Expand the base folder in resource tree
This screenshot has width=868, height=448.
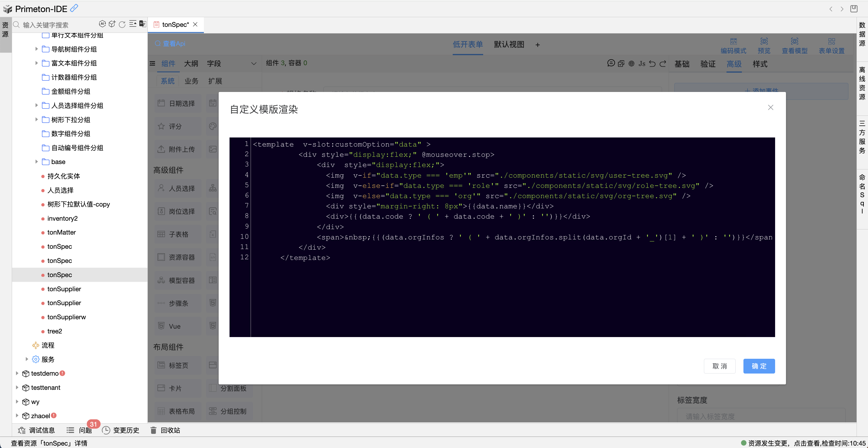coord(36,162)
